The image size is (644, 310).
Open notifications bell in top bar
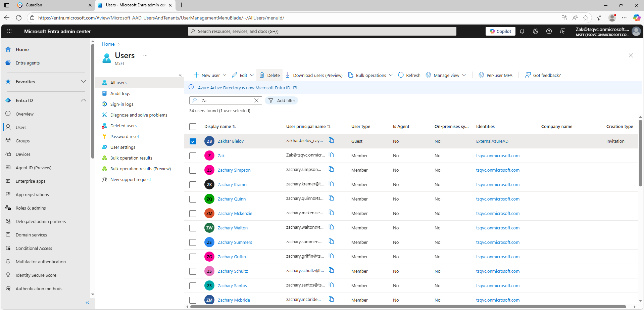point(522,31)
